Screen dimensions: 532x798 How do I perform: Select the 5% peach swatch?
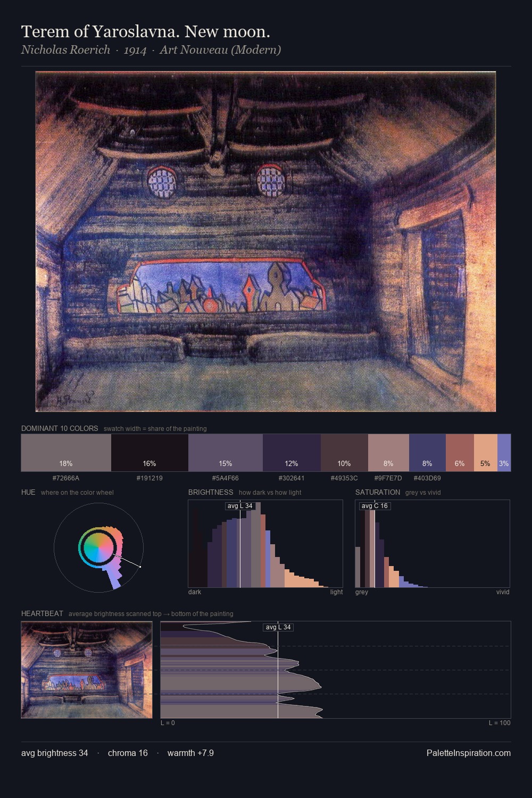tap(486, 453)
